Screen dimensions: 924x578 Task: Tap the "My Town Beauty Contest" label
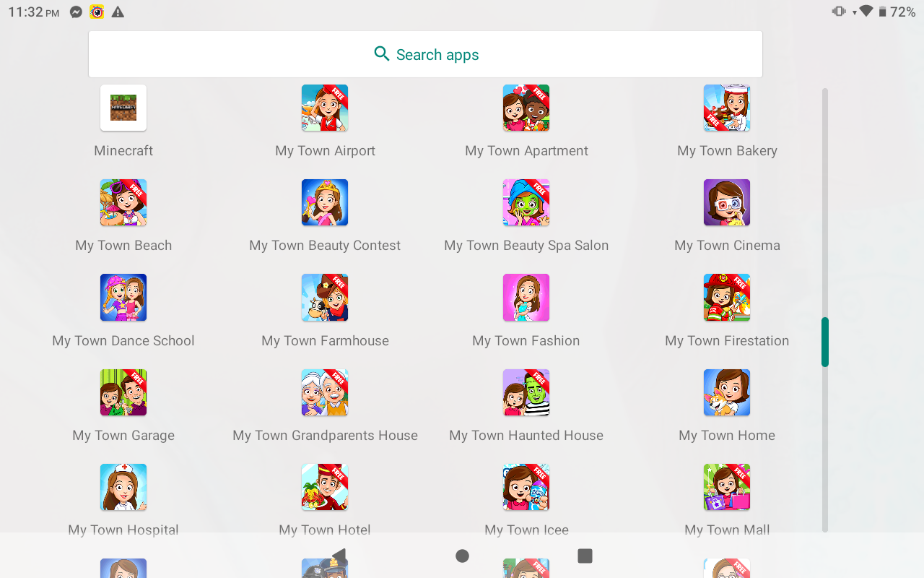point(325,246)
